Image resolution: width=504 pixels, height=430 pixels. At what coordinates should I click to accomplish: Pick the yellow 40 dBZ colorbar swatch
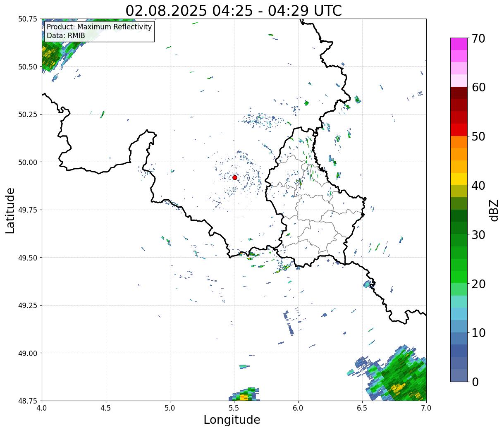click(459, 179)
